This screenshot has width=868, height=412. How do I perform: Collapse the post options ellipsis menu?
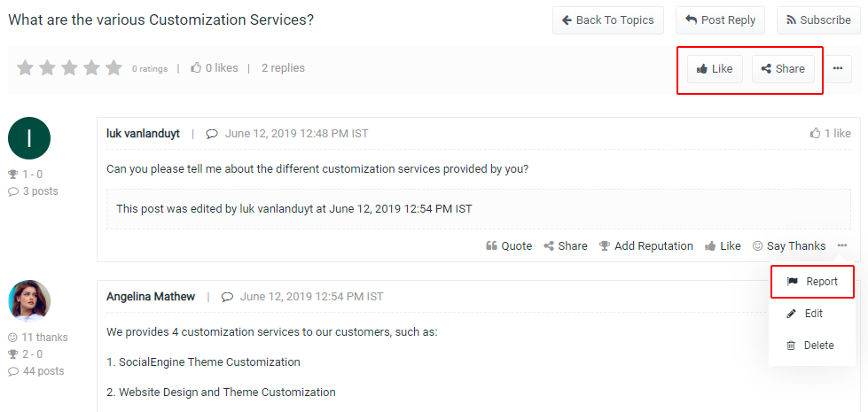tap(841, 246)
